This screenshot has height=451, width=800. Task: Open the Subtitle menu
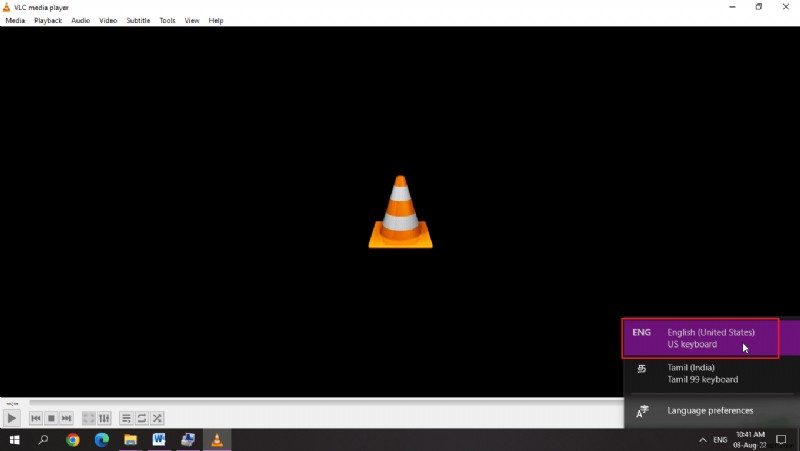[138, 20]
